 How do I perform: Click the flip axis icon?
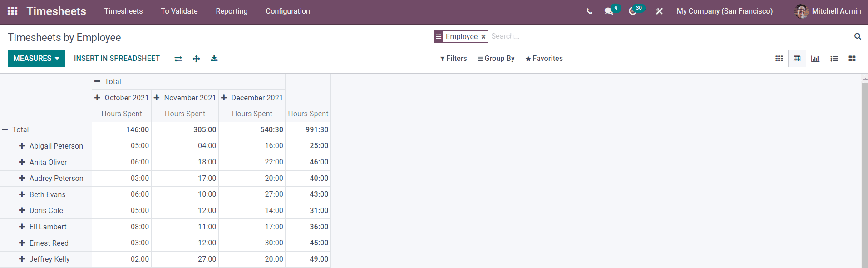coord(178,59)
